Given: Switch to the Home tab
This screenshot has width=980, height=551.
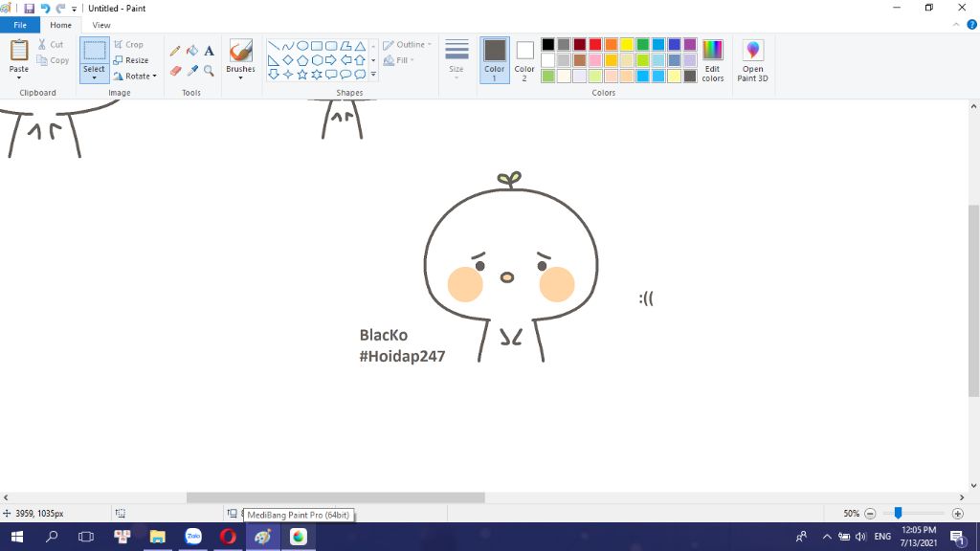Looking at the screenshot, I should [60, 25].
